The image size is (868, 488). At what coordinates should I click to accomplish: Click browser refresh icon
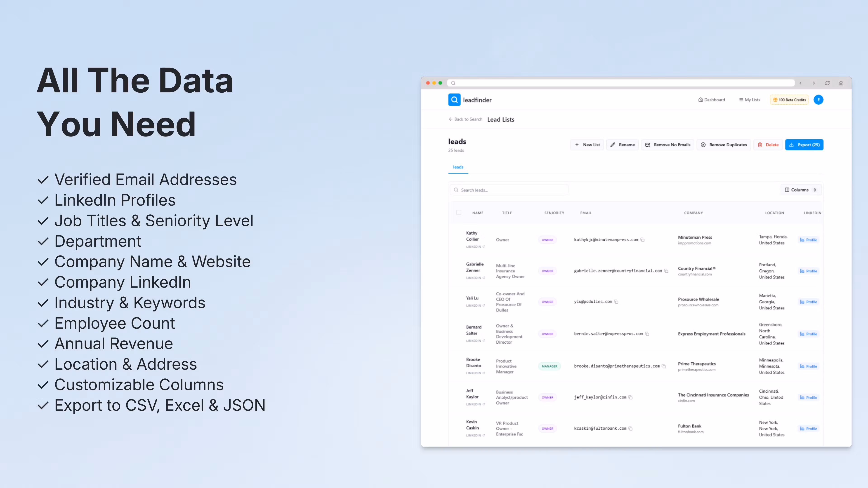click(827, 83)
